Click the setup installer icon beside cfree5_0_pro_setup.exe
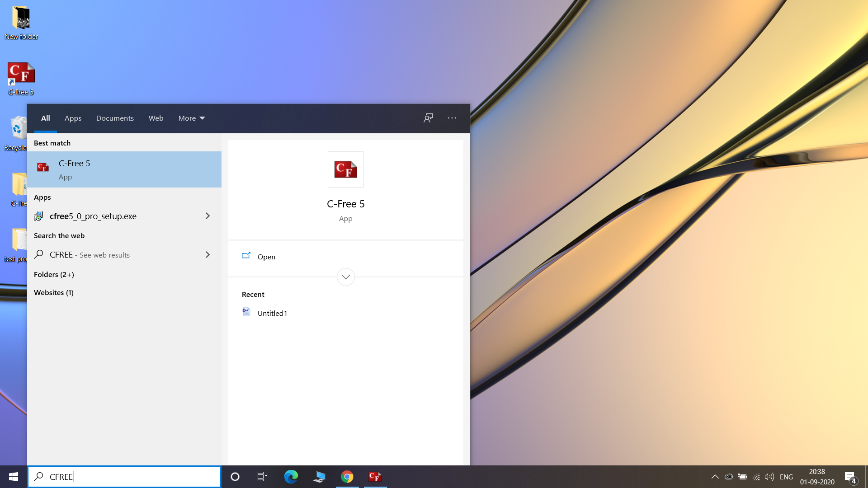868x488 pixels. 39,216
